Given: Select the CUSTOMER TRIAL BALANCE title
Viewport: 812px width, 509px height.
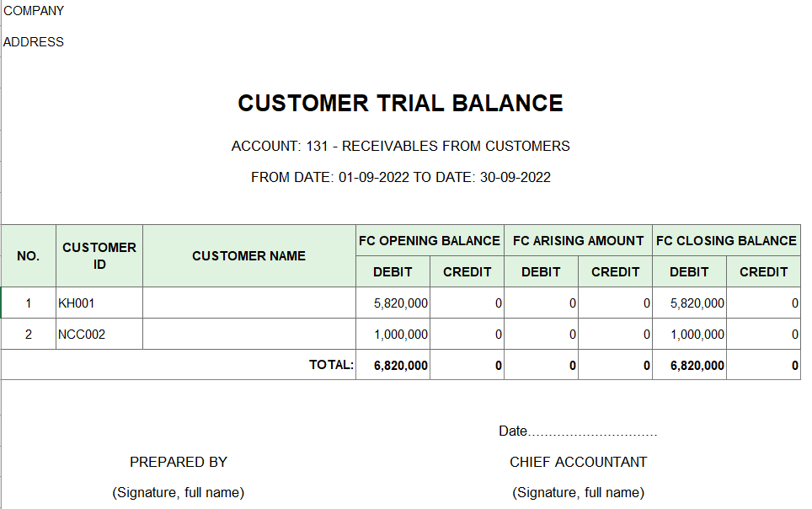Looking at the screenshot, I should [400, 103].
